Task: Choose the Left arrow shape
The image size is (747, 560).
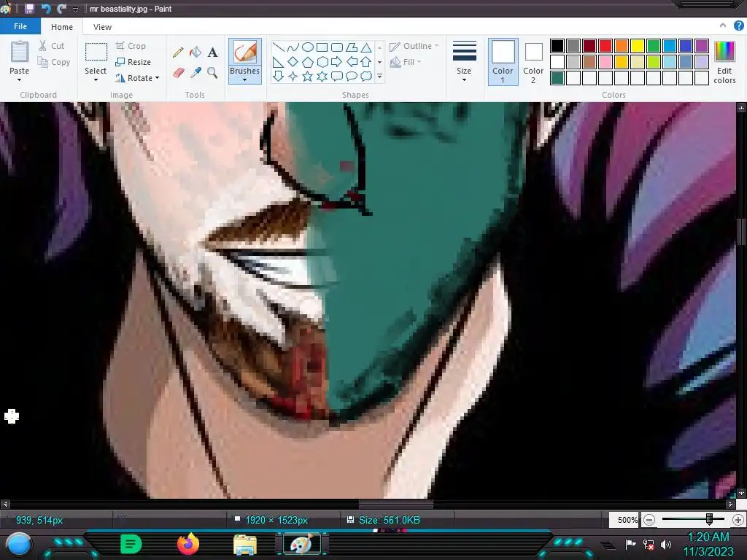Action: pyautogui.click(x=352, y=62)
